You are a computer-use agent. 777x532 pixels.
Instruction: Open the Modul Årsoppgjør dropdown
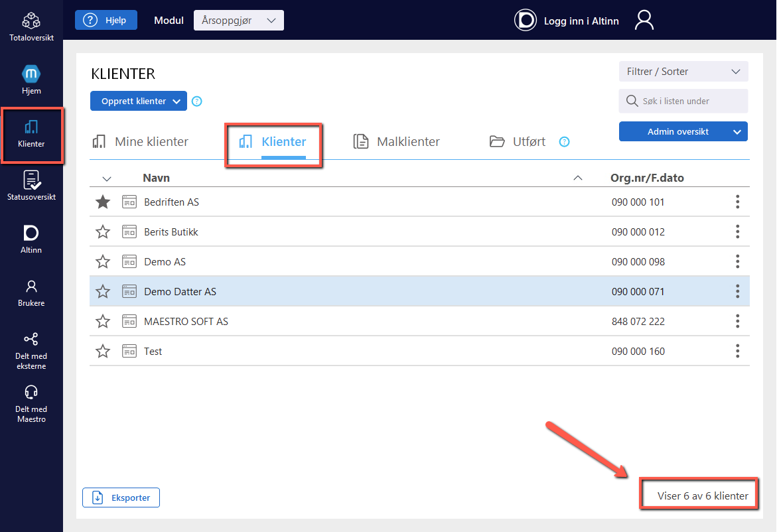(x=238, y=21)
